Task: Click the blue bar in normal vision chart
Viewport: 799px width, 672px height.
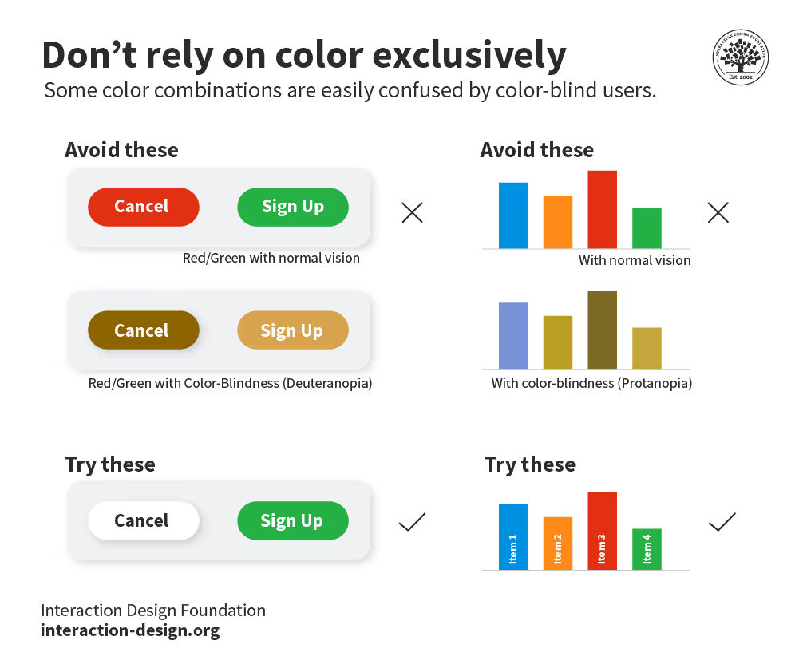Action: click(513, 215)
